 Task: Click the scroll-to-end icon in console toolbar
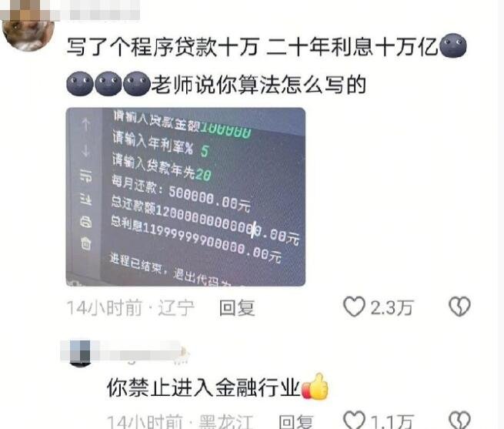(86, 199)
